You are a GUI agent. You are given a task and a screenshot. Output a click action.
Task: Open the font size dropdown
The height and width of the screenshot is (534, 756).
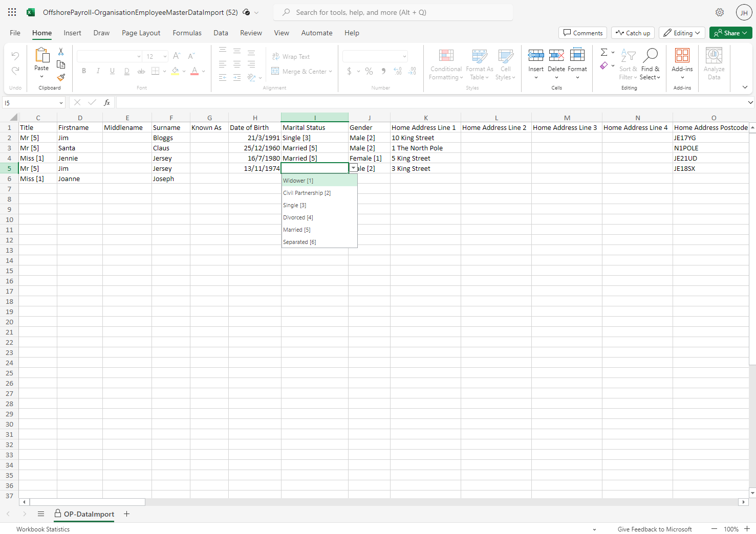pyautogui.click(x=165, y=56)
